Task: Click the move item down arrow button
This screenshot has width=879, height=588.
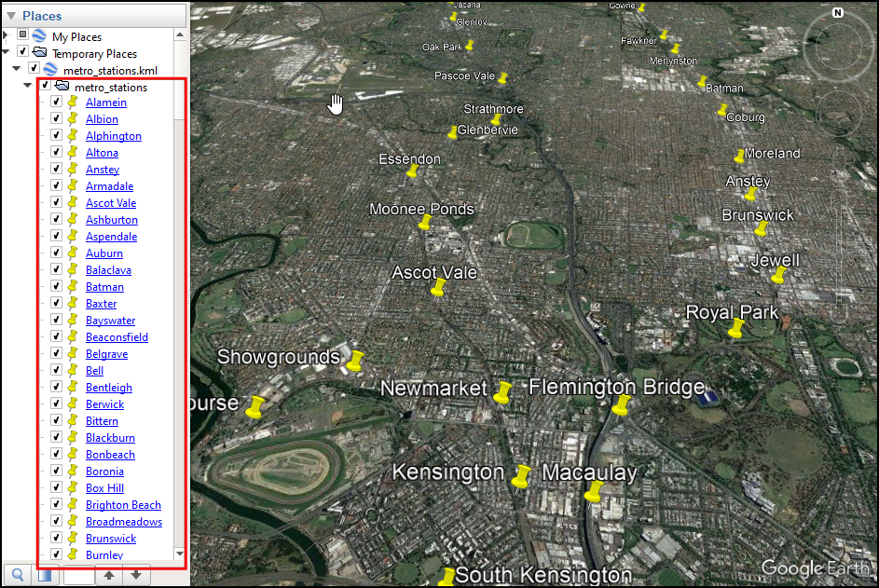Action: (x=136, y=575)
